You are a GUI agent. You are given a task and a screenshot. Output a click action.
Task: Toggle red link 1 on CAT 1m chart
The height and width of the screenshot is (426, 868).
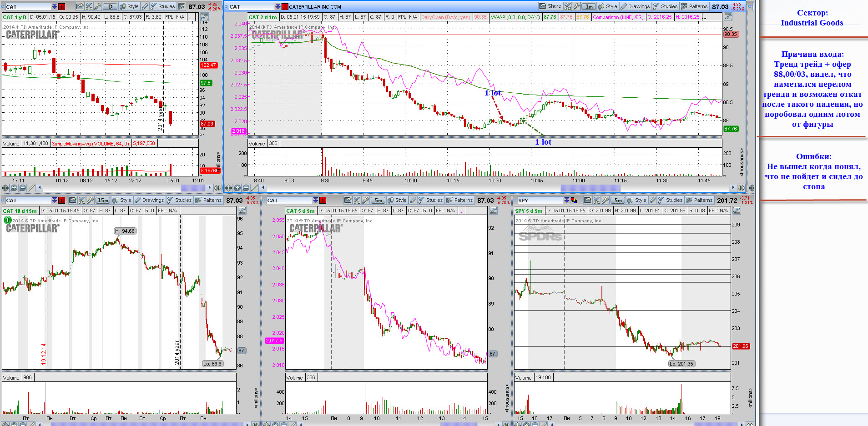point(285,6)
